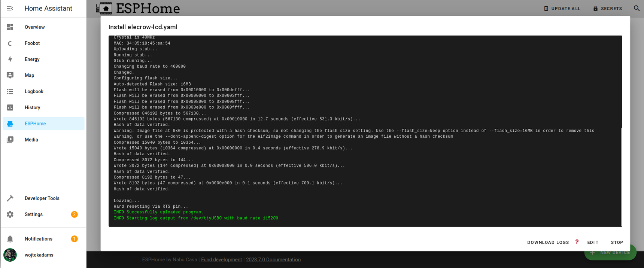Open History in the sidebar
644x268 pixels.
point(43,107)
